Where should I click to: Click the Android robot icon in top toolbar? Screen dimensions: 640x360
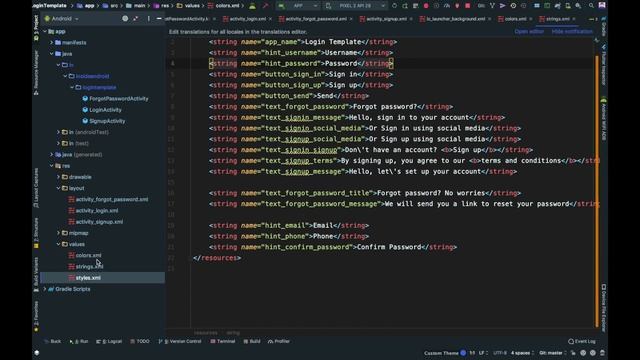[253, 6]
